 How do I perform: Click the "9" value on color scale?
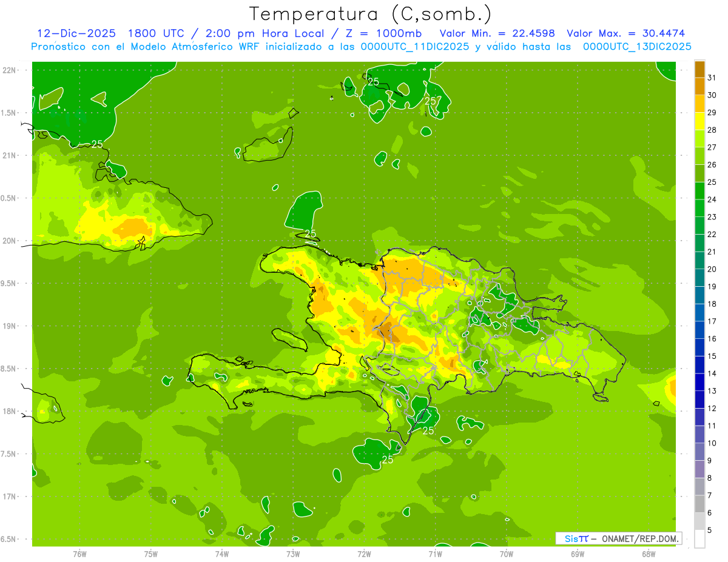(710, 461)
